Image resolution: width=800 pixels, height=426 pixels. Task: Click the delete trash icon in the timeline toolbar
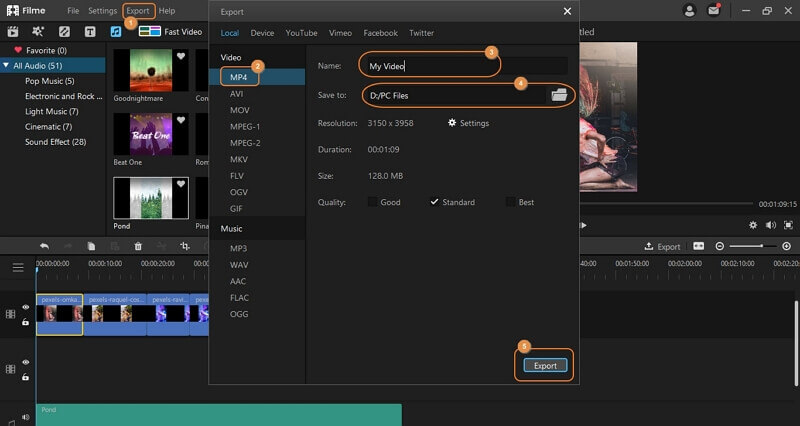[138, 246]
